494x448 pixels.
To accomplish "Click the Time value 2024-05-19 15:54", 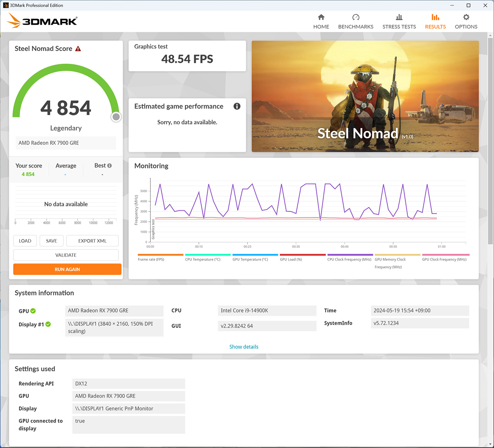I will pos(420,311).
